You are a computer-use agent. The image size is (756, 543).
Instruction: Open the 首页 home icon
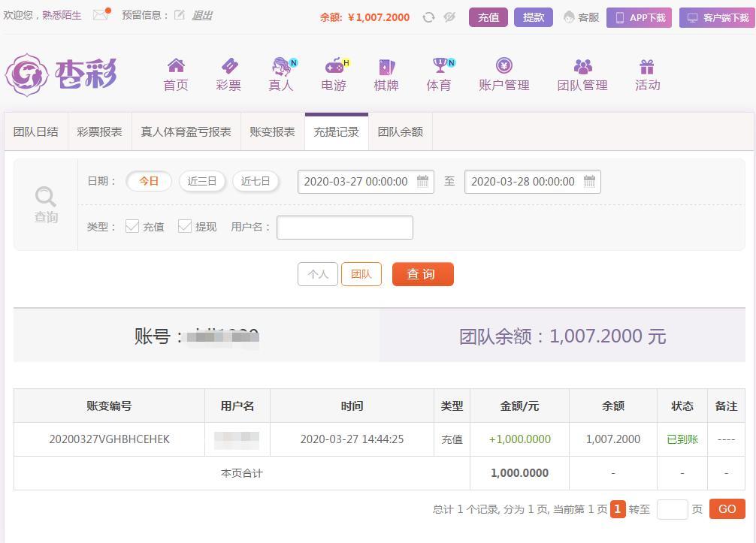(176, 67)
